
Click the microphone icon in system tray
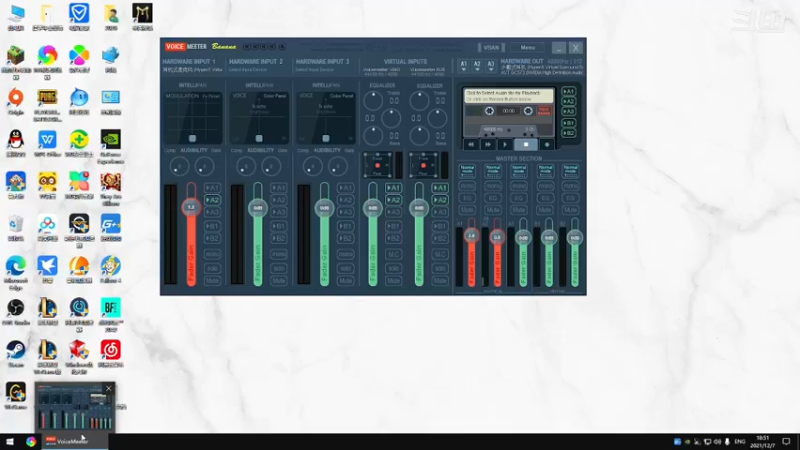click(x=727, y=441)
